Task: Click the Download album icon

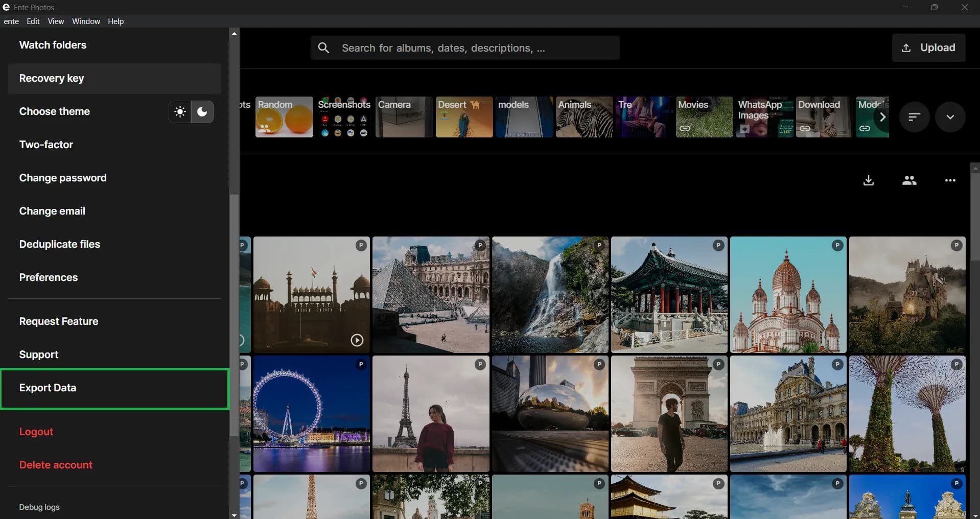Action: click(869, 180)
